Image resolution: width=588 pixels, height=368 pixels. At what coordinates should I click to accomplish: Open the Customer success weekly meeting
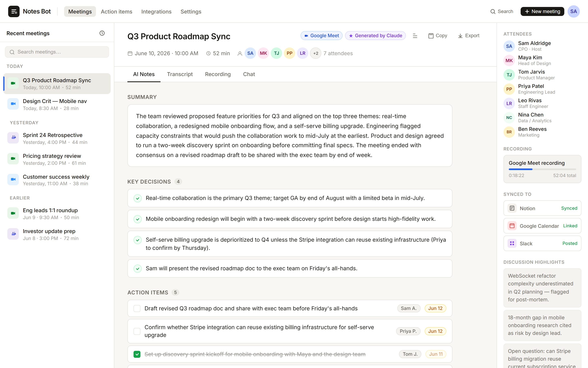click(57, 180)
